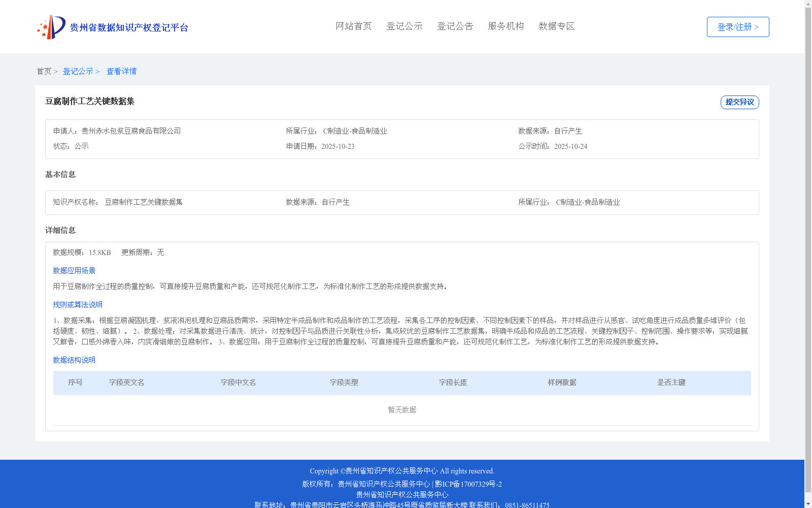Click the 字段长度 column header

(x=453, y=383)
